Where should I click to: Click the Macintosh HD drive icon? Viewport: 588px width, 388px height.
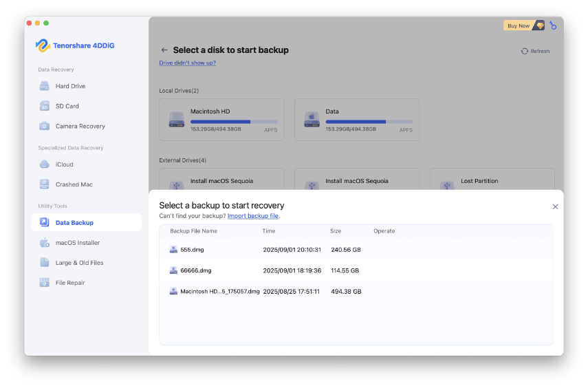pyautogui.click(x=176, y=119)
